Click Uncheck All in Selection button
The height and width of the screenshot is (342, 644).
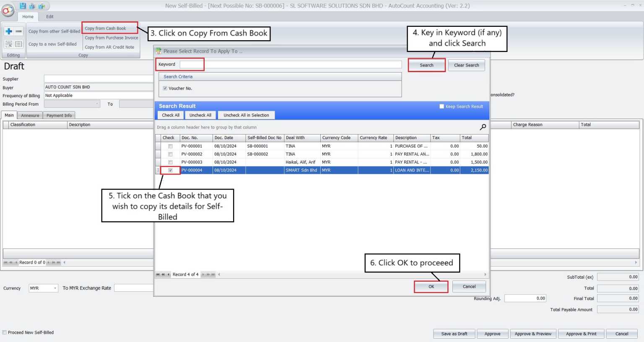[x=247, y=115]
